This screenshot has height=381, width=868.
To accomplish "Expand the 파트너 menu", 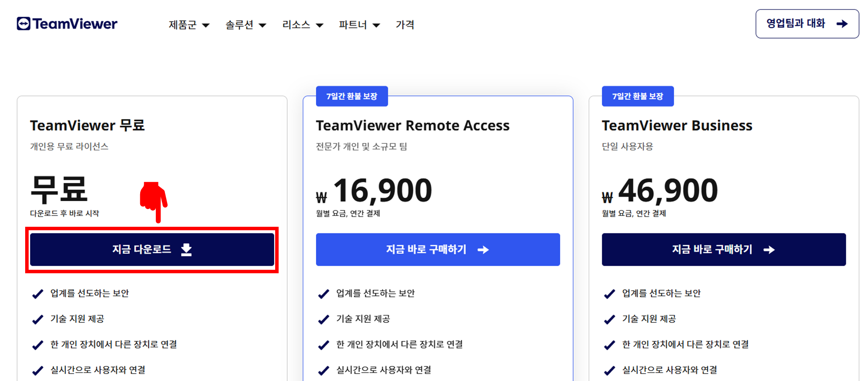I will 359,25.
